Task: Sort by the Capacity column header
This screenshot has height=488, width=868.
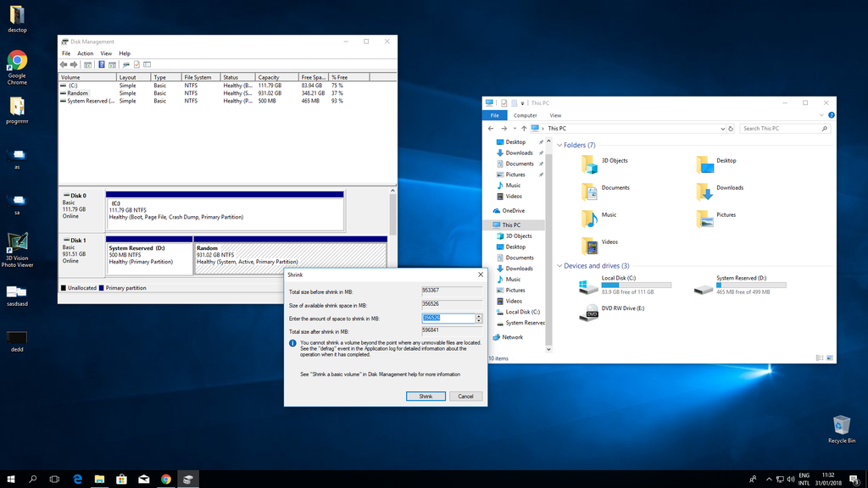Action: click(x=276, y=77)
